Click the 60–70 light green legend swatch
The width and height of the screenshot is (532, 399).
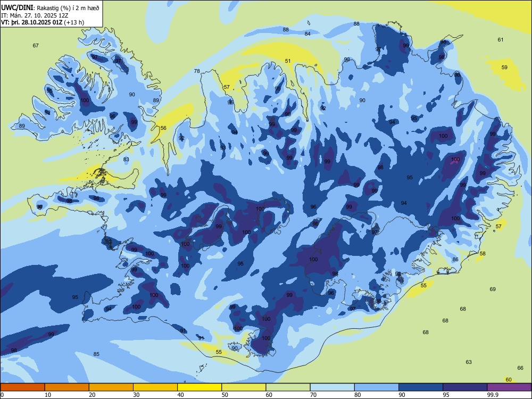288,387
